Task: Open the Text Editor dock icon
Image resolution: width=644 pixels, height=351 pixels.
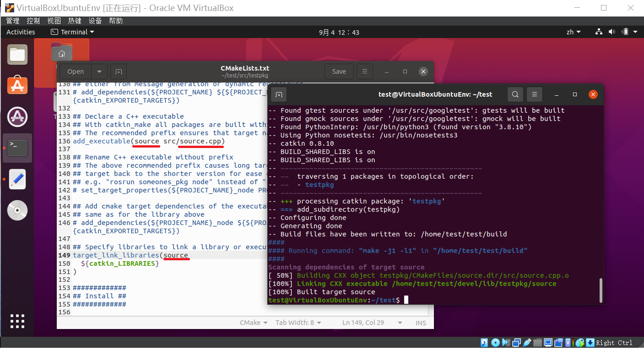Action: point(17,179)
